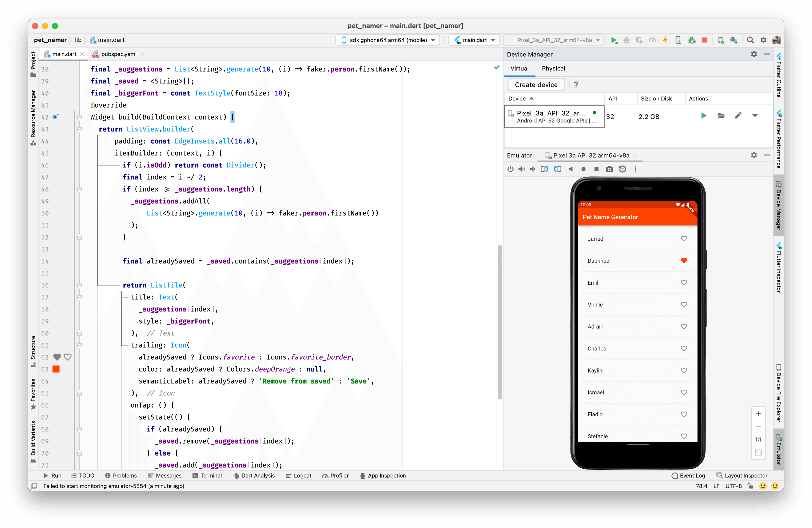Open Flutter Attach debugger icon
The image size is (812, 528).
pos(678,40)
